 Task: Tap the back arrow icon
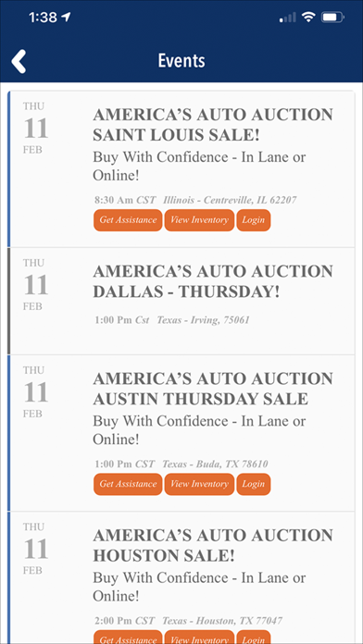pos(19,62)
